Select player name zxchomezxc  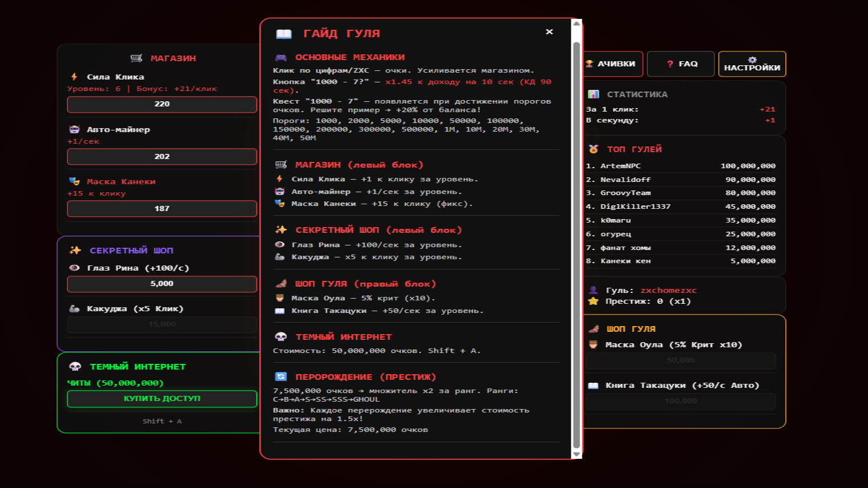668,290
